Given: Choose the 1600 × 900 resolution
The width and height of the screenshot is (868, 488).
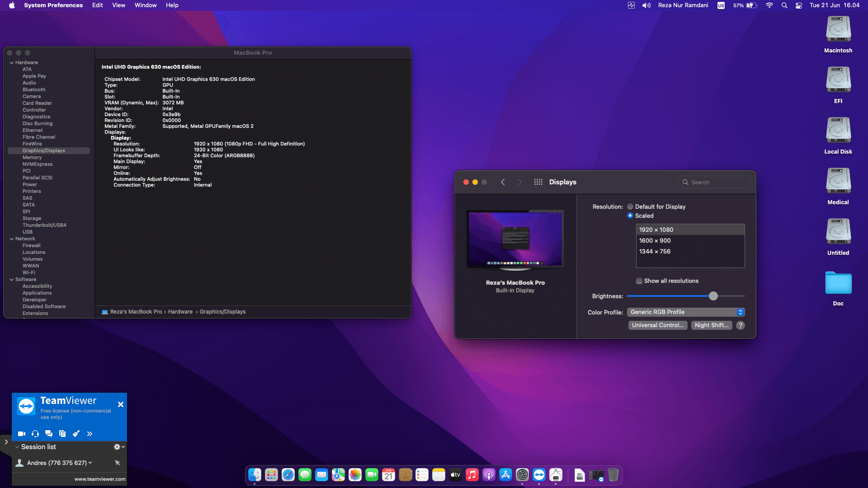Looking at the screenshot, I should click(x=690, y=240).
